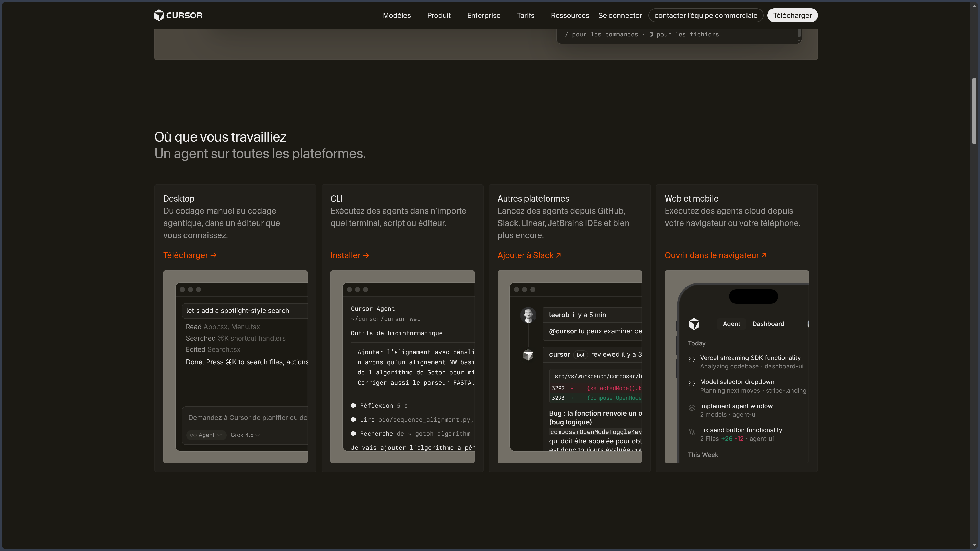Click 'Outils de bioinformatique' line in the CLI
This screenshot has height=551, width=980.
point(396,333)
